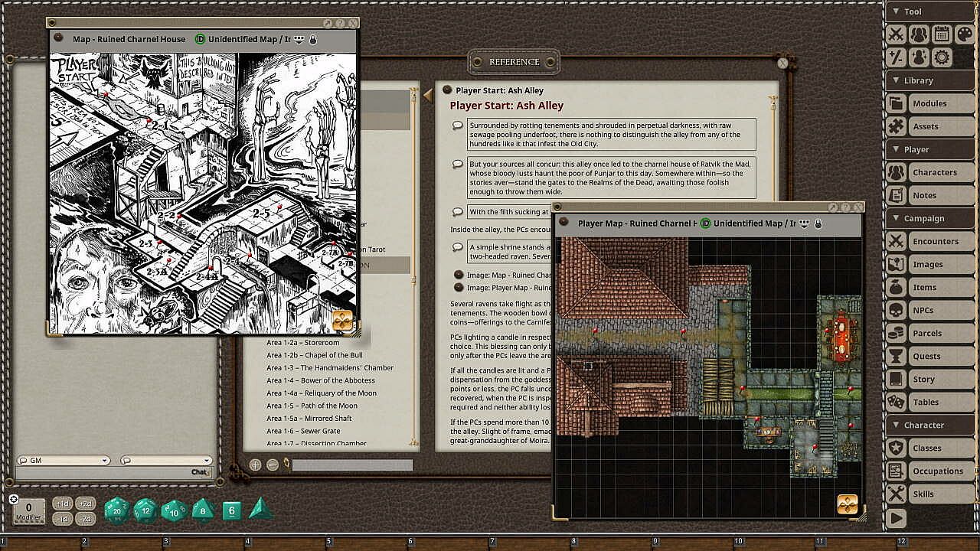Screen dimensions: 980x551
Task: Open Area 1-2b – Chapel of the Bull
Action: (x=315, y=355)
